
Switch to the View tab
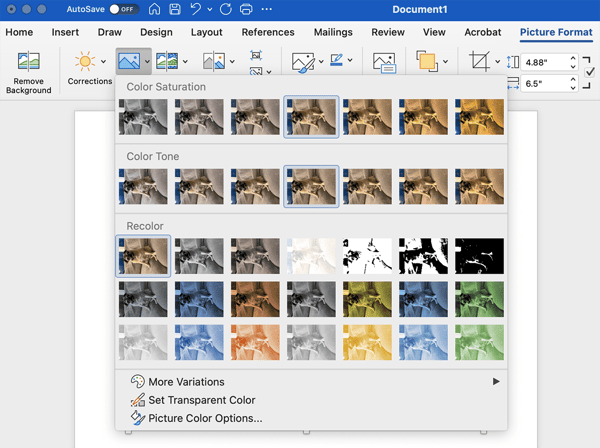coord(434,32)
